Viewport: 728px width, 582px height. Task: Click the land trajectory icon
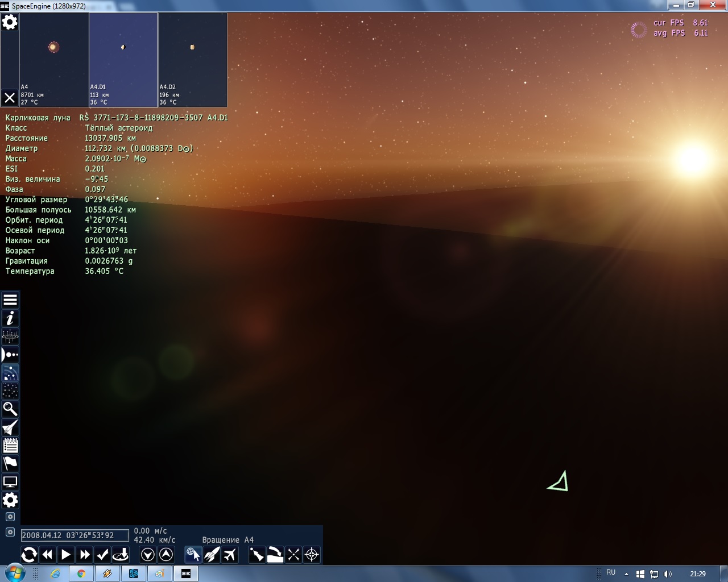point(275,555)
